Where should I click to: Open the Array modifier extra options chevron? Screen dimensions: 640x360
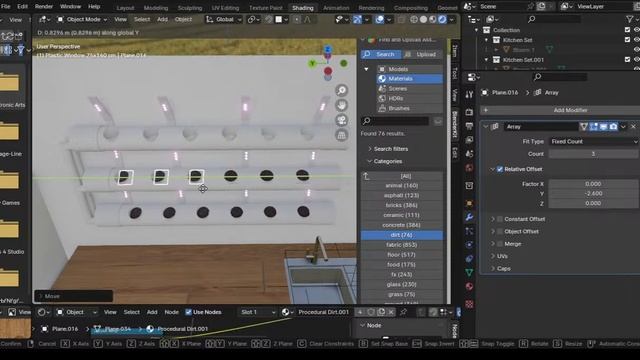[623, 127]
